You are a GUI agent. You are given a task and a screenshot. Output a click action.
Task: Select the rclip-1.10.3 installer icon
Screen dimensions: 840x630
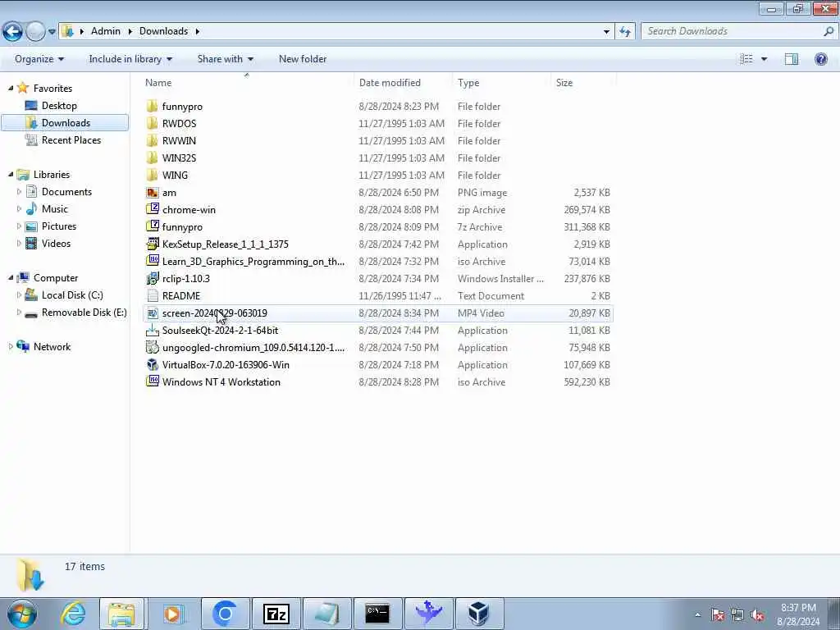[152, 279]
